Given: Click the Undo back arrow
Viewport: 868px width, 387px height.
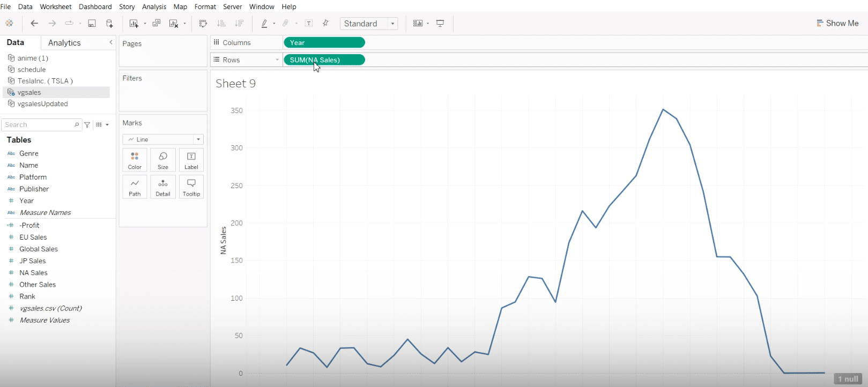Looking at the screenshot, I should pyautogui.click(x=34, y=24).
